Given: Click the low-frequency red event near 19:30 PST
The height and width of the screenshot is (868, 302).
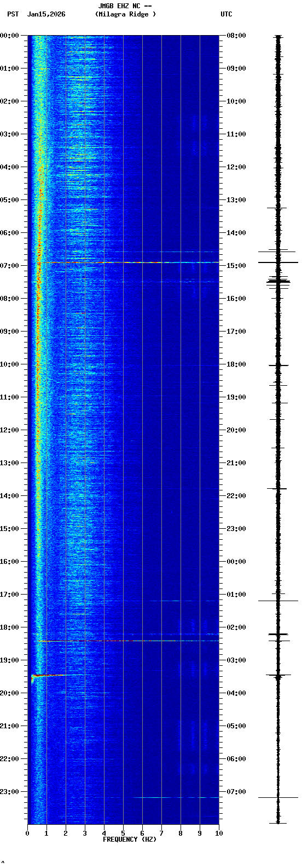Looking at the screenshot, I should [x=49, y=676].
